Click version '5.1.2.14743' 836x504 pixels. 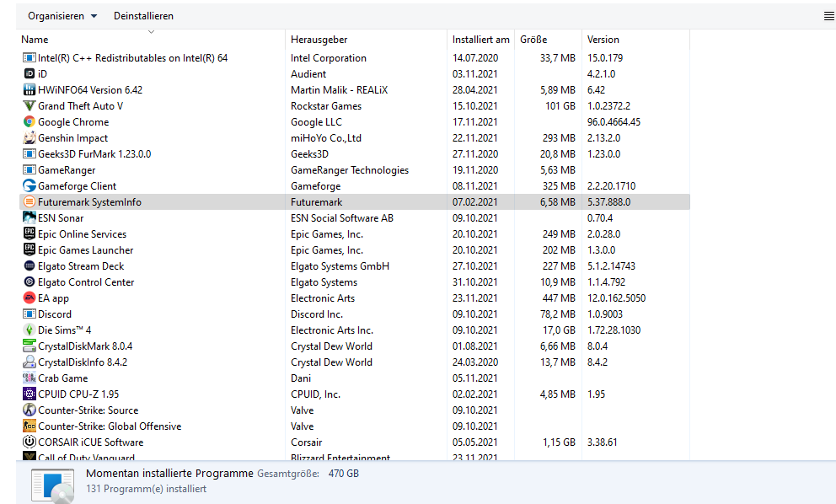click(612, 265)
